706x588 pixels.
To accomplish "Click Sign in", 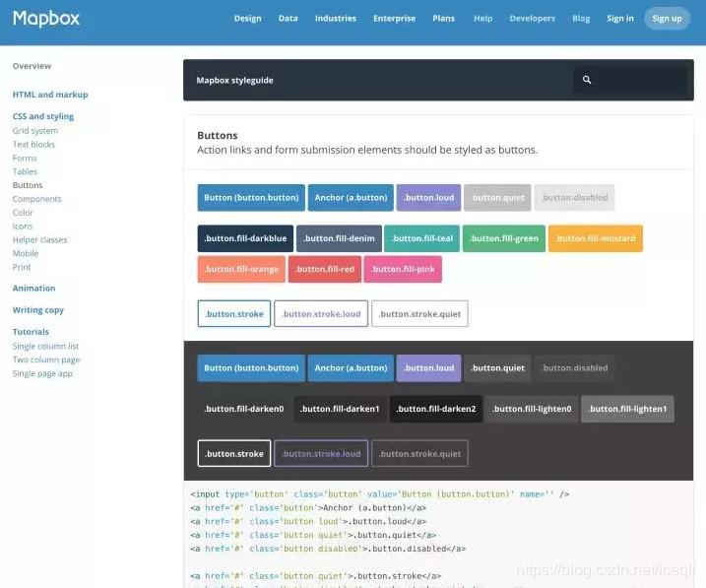I will coord(620,19).
